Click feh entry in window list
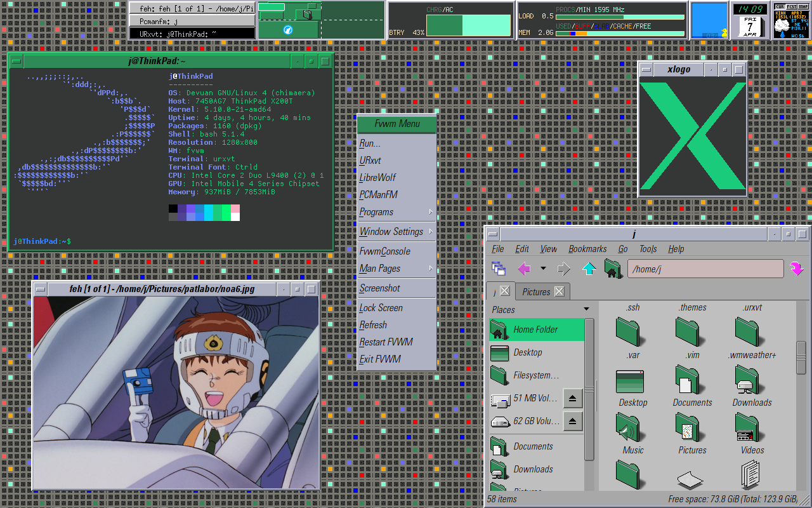Viewport: 812px width, 508px height. 192,8
